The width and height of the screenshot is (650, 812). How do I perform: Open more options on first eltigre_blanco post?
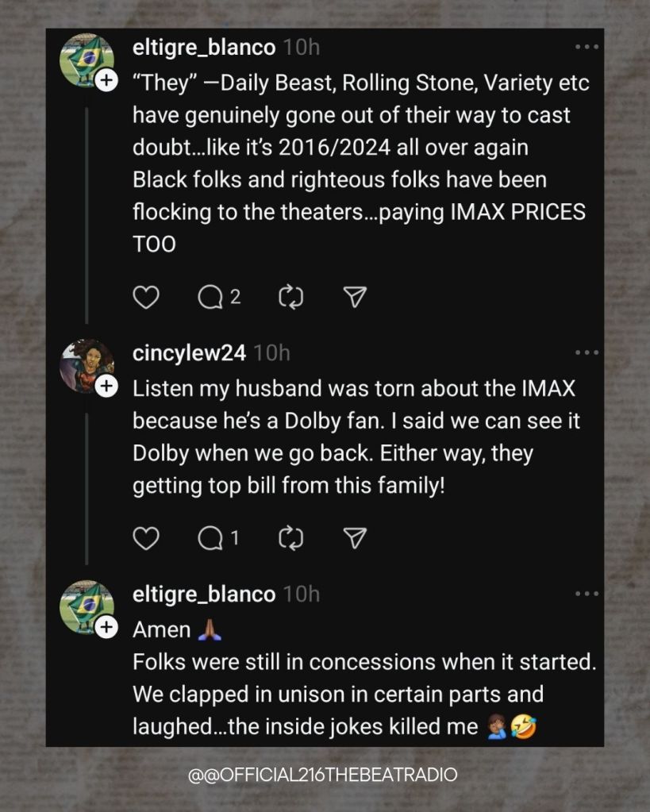[x=587, y=48]
